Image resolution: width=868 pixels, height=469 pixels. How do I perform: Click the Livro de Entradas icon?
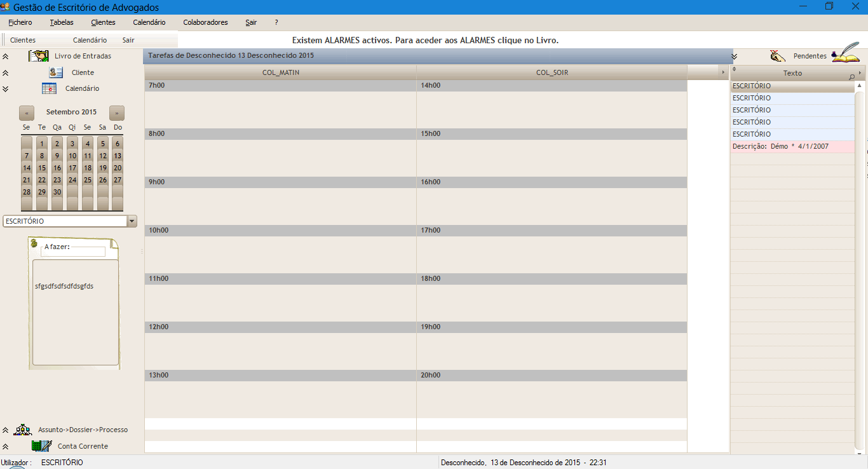point(39,56)
